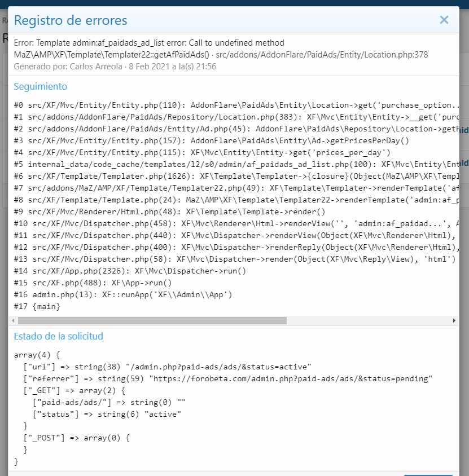The height and width of the screenshot is (476, 469).
Task: Select stack trace line #9 Html.php(48)
Action: tap(169, 212)
